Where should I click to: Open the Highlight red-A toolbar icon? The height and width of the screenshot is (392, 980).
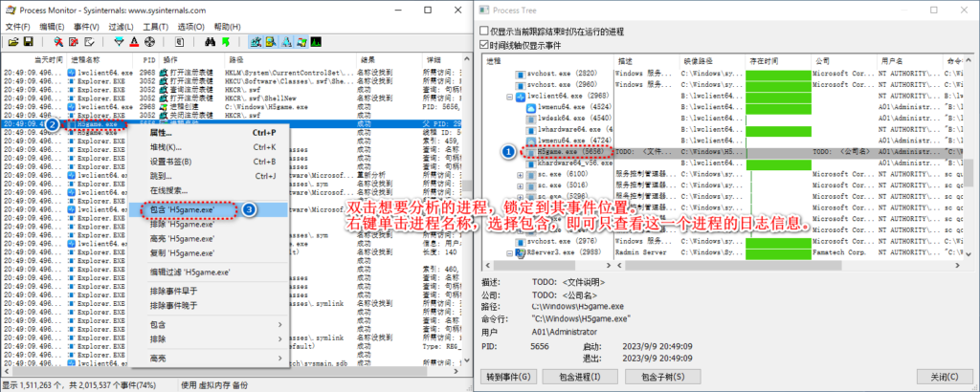coord(134,42)
